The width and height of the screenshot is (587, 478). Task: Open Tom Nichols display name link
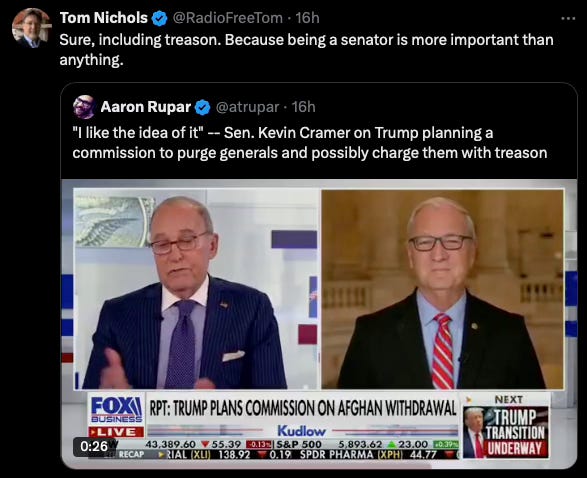[x=104, y=18]
